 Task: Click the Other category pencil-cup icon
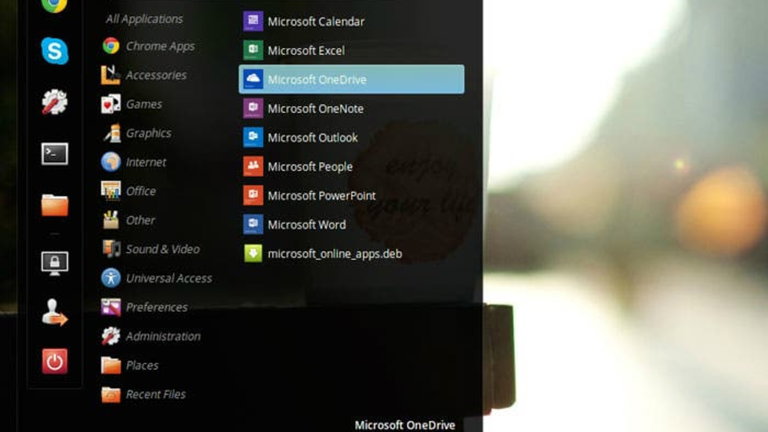[x=111, y=220]
